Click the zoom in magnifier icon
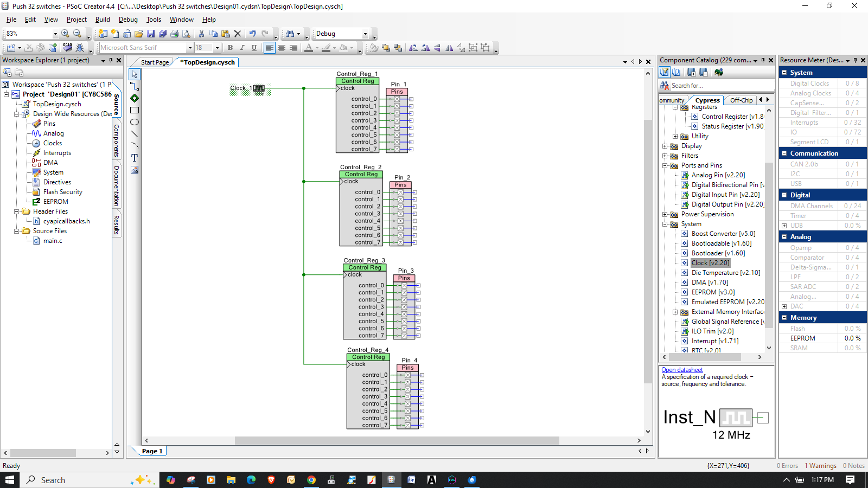 tap(65, 34)
